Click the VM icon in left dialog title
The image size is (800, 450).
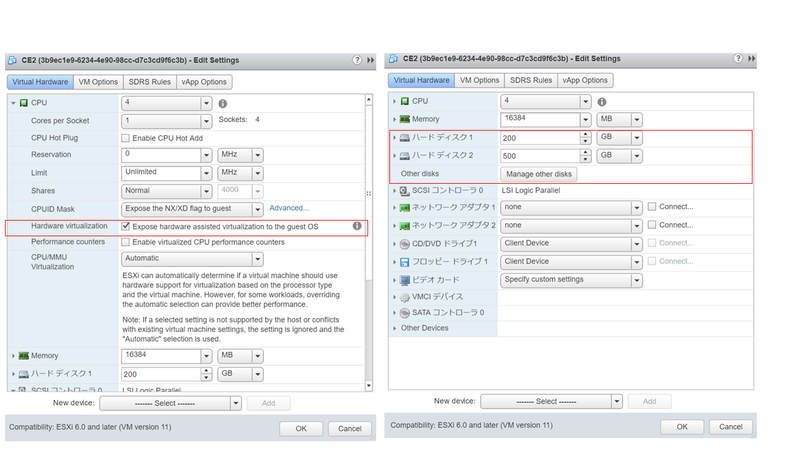click(x=13, y=60)
